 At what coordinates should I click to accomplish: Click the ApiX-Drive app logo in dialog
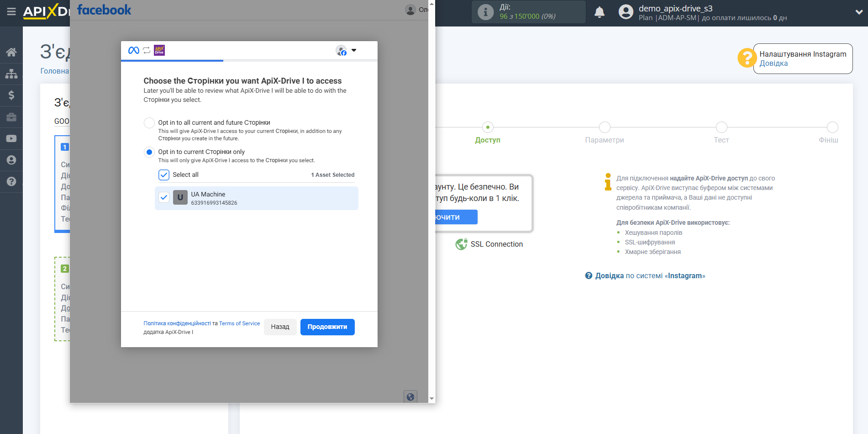click(x=159, y=50)
